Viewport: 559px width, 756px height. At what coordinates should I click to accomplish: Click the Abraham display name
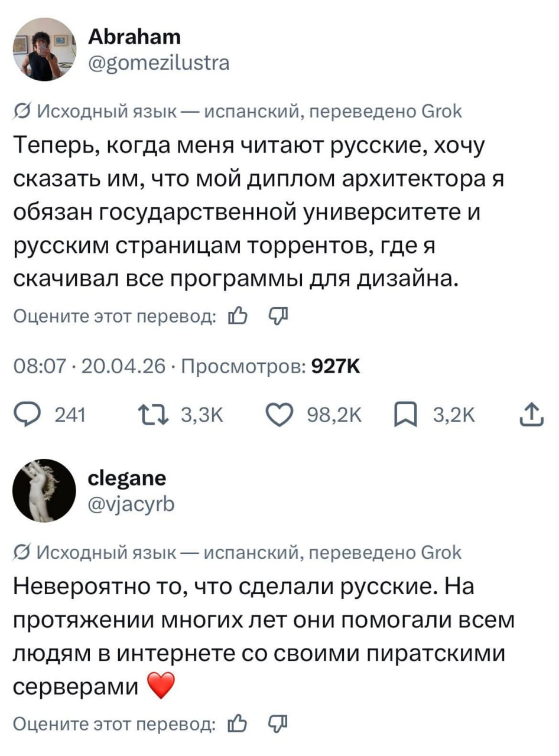pos(134,38)
